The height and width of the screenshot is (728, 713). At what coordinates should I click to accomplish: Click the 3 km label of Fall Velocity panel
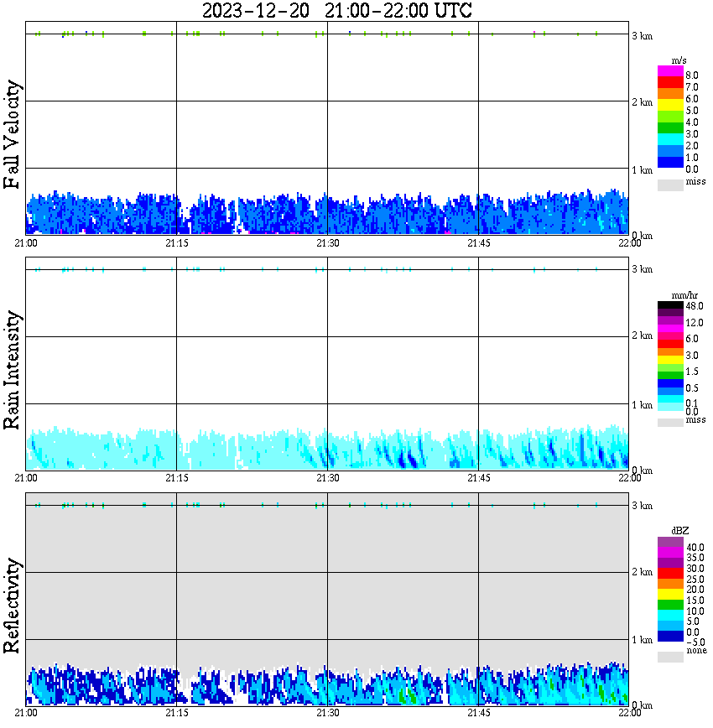coord(643,36)
